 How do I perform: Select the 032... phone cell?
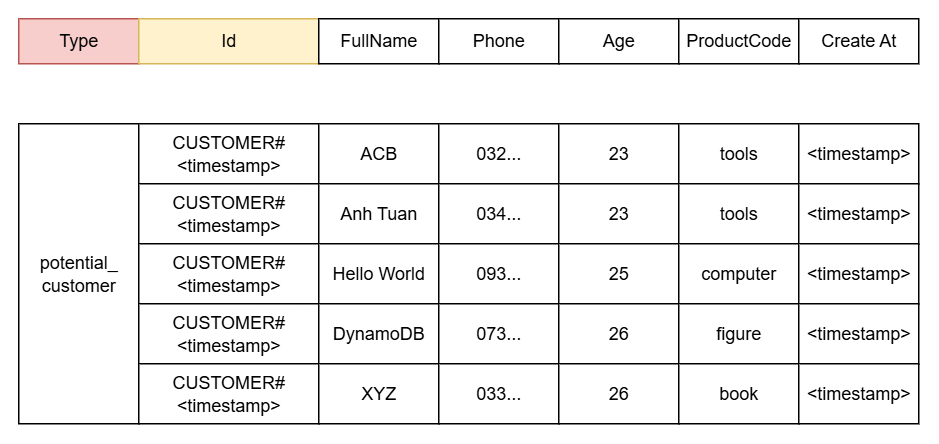(498, 154)
